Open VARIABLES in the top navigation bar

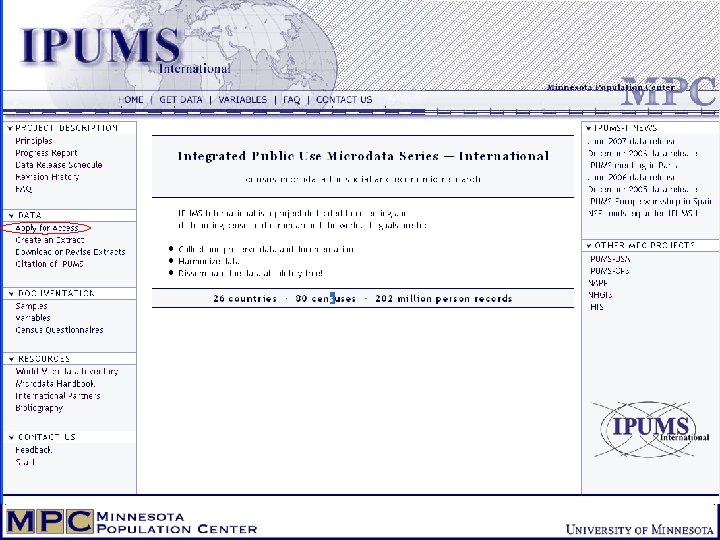(242, 100)
